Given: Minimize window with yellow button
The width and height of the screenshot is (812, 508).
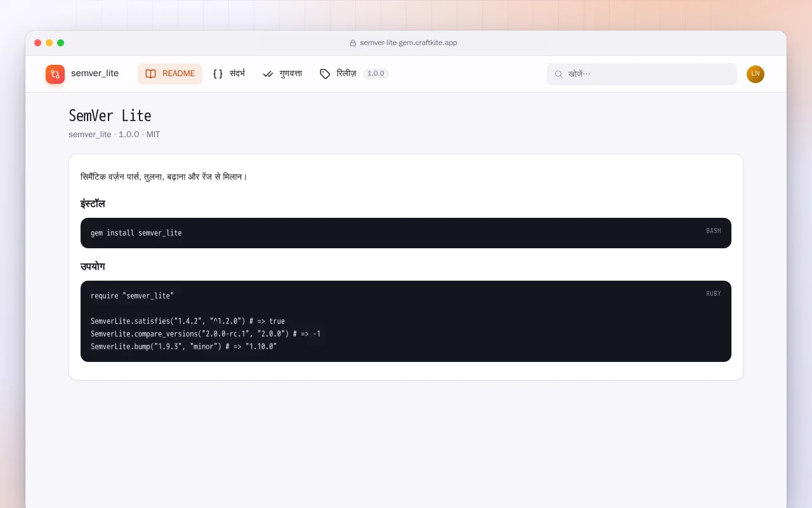Looking at the screenshot, I should tap(49, 43).
